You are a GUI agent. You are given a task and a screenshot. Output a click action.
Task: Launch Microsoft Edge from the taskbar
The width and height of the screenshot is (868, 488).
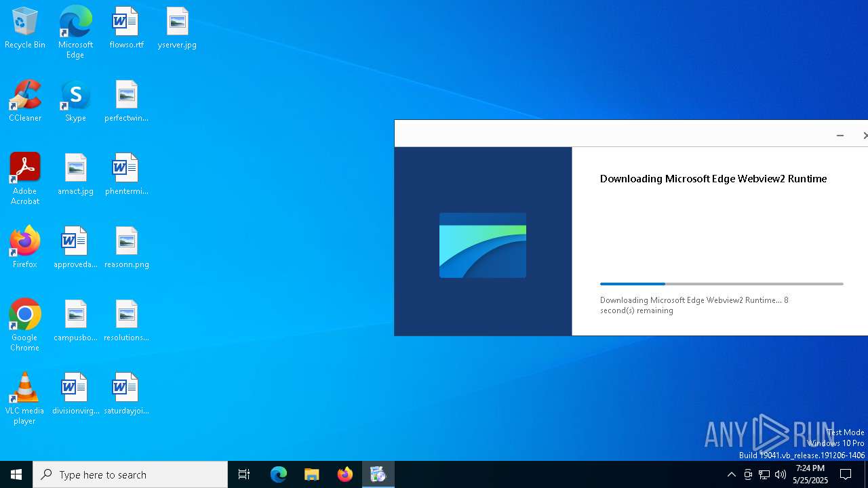[x=279, y=474]
